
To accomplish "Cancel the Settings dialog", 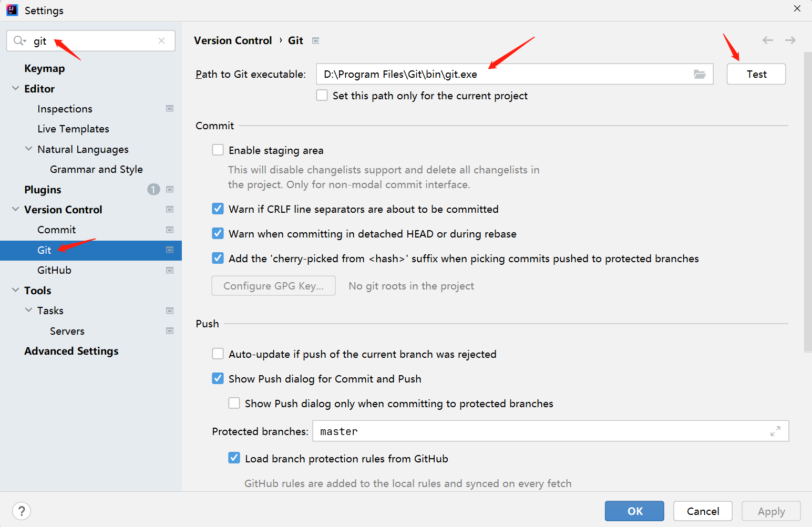I will 703,511.
